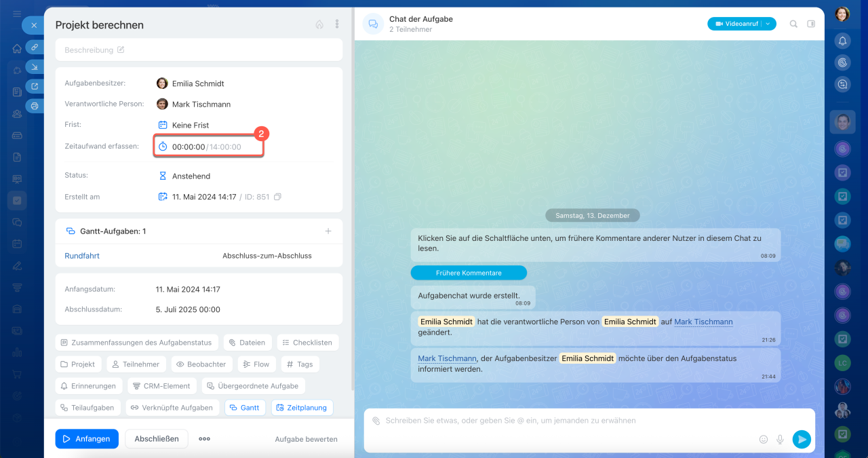Edit Anfangsdatum 11. Mai 2024 14:17
The width and height of the screenshot is (868, 458).
188,289
